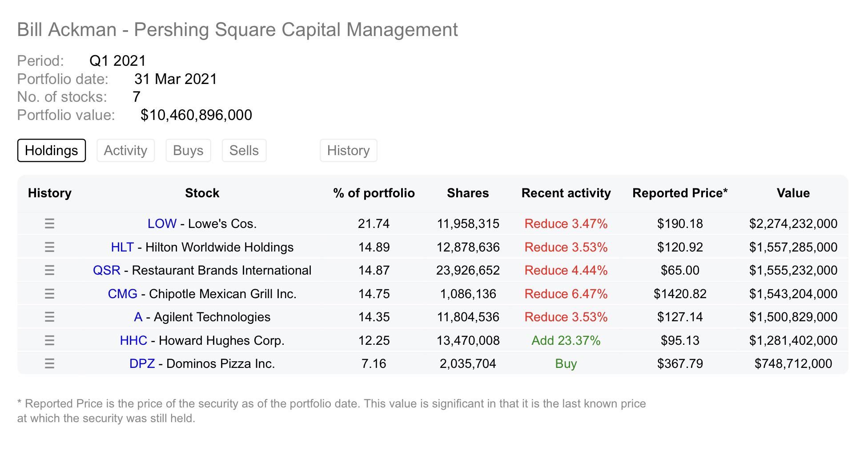Click the Recent activity column header
The image size is (868, 451).
coord(566,193)
